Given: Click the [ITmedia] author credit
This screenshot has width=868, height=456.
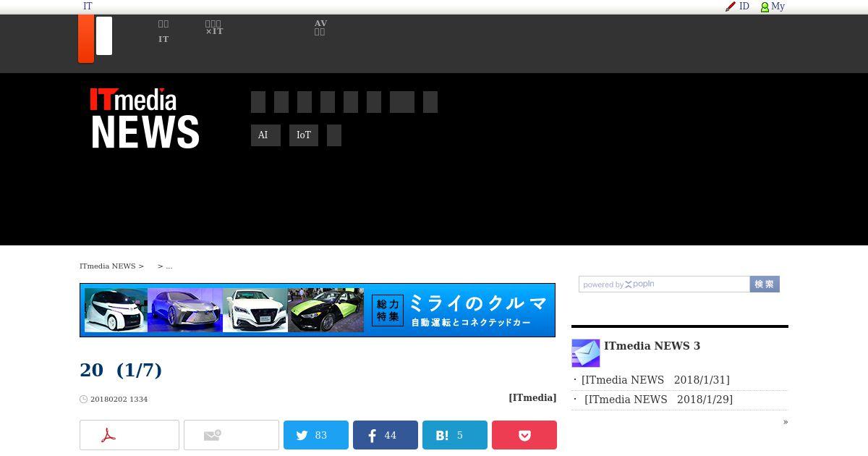Looking at the screenshot, I should pyautogui.click(x=532, y=398).
